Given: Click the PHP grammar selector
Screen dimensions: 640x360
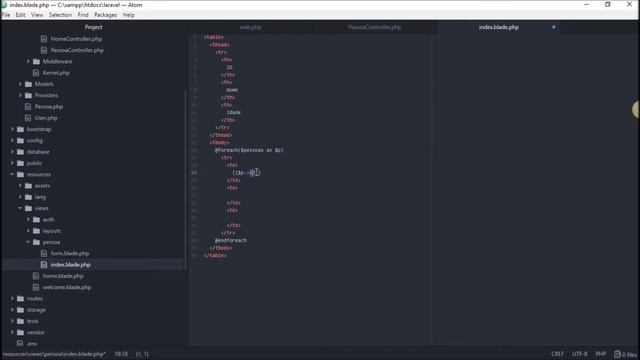Looking at the screenshot, I should click(601, 354).
